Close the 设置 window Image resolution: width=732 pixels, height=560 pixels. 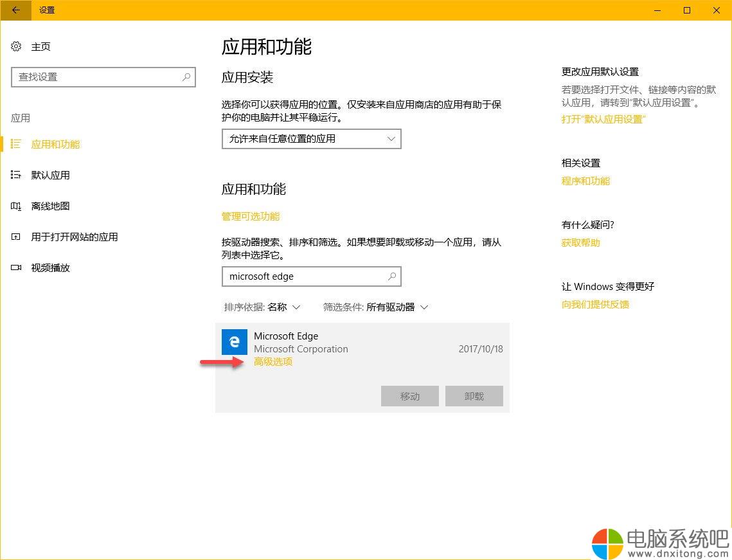717,10
